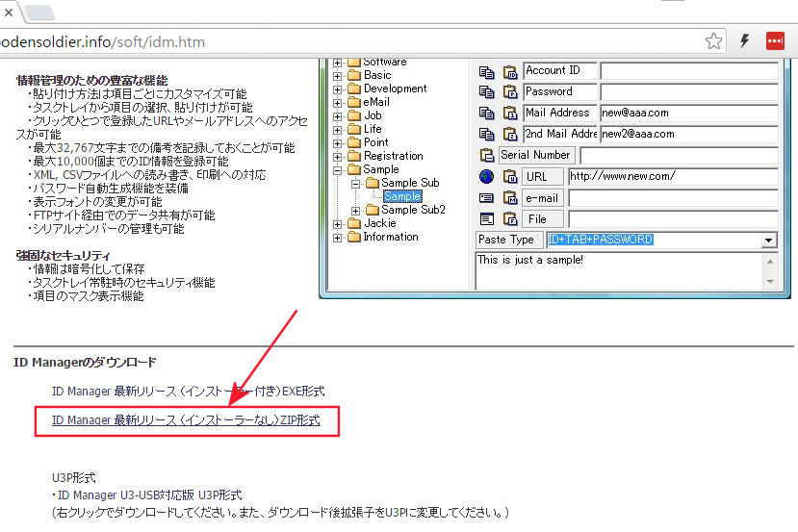Expand the Basic folder
The image size is (798, 532).
tap(338, 76)
